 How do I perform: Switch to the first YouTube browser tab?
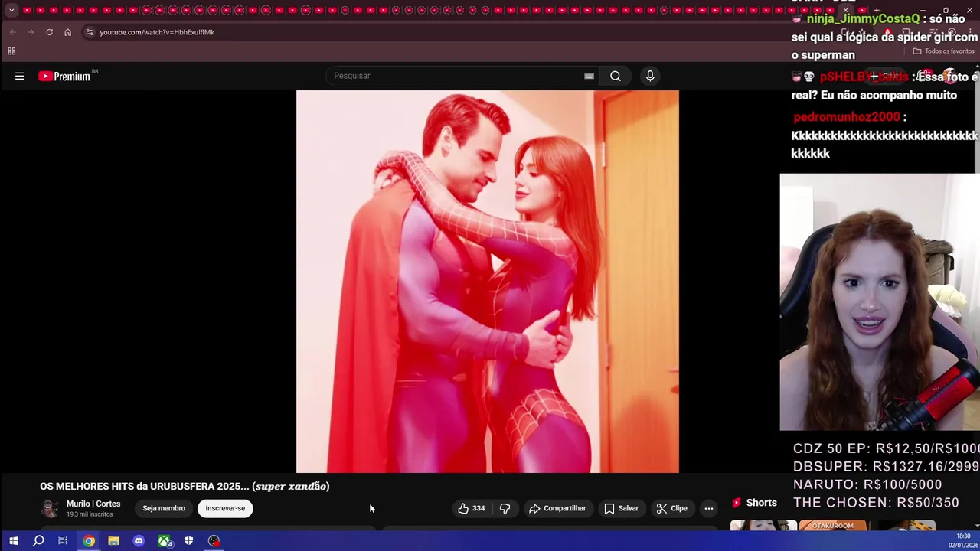pos(28,10)
